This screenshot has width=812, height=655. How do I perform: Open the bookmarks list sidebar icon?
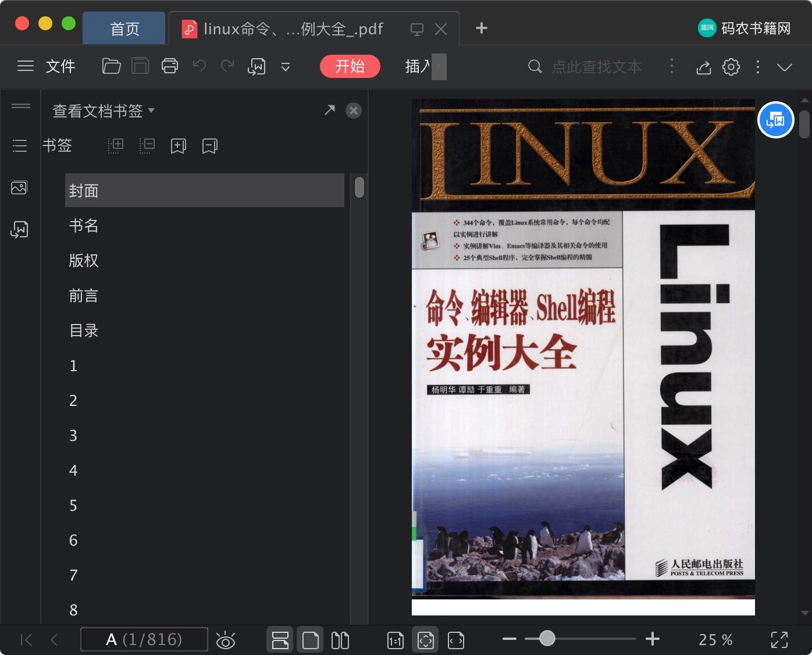click(x=20, y=145)
